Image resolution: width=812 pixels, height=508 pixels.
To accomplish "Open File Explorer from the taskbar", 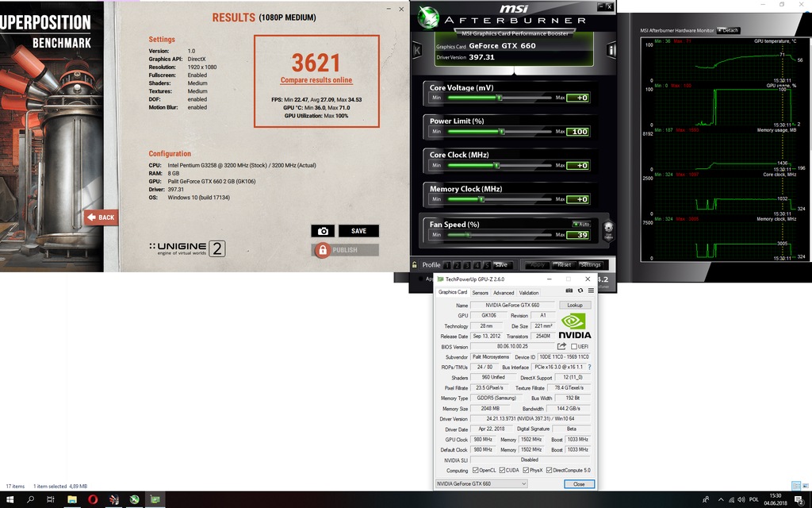I will 72,500.
